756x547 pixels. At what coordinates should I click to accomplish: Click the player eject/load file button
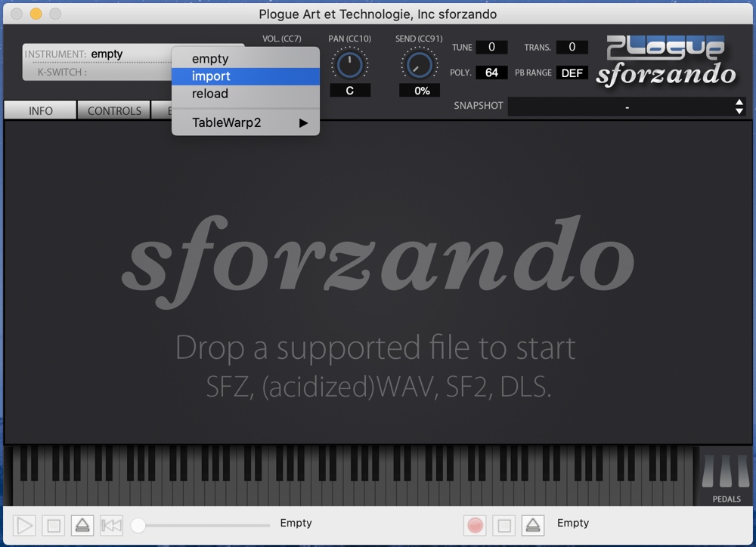[82, 525]
